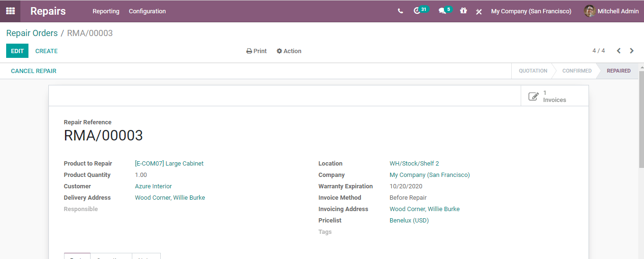The width and height of the screenshot is (644, 259).
Task: Click warranty expiration date 10/20/2020
Action: coord(406,186)
